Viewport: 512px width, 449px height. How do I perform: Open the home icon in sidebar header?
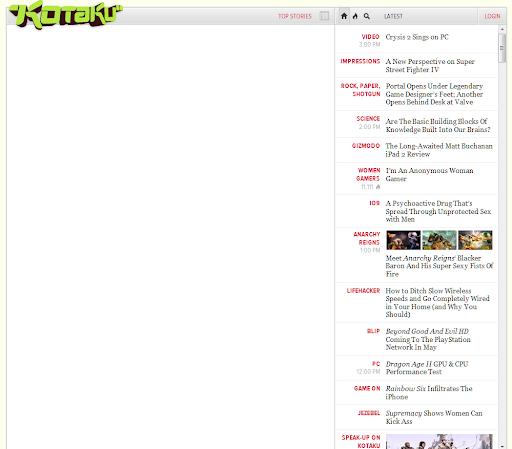[344, 16]
